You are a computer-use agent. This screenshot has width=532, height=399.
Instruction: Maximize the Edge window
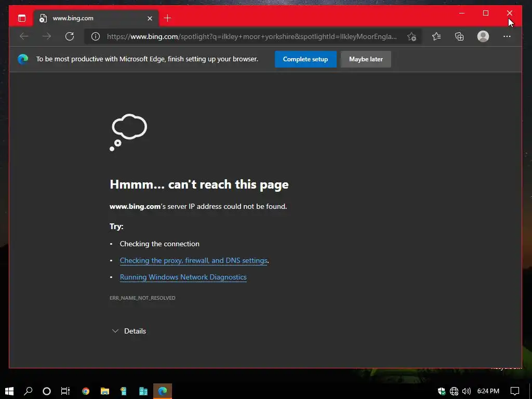click(x=486, y=13)
